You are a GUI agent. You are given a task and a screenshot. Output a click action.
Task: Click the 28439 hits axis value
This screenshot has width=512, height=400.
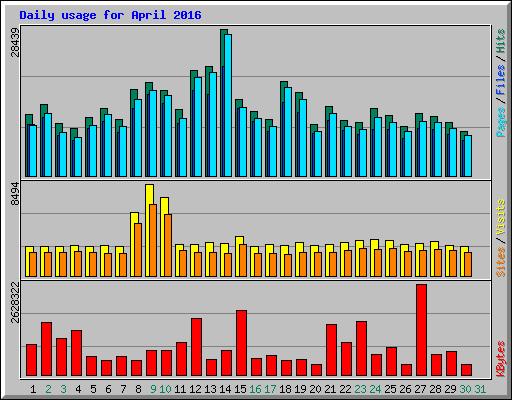15,43
